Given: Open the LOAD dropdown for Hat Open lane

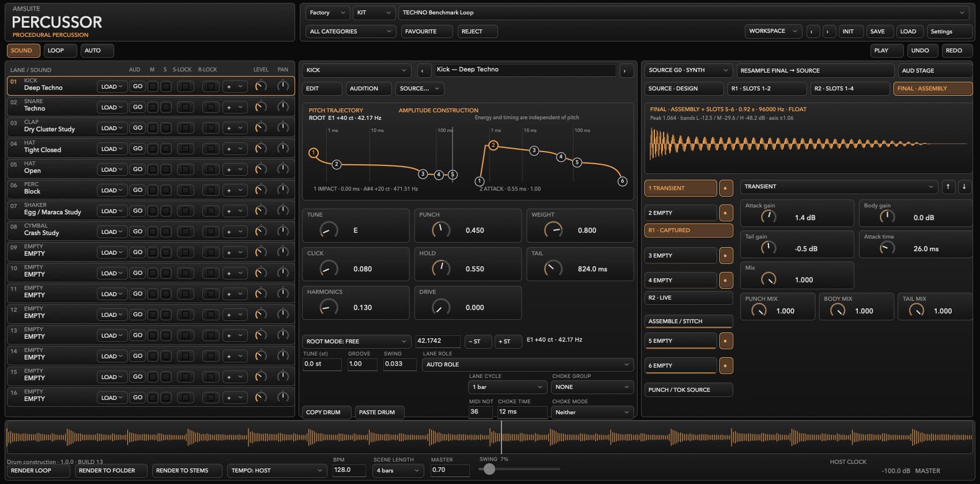Looking at the screenshot, I should point(112,169).
